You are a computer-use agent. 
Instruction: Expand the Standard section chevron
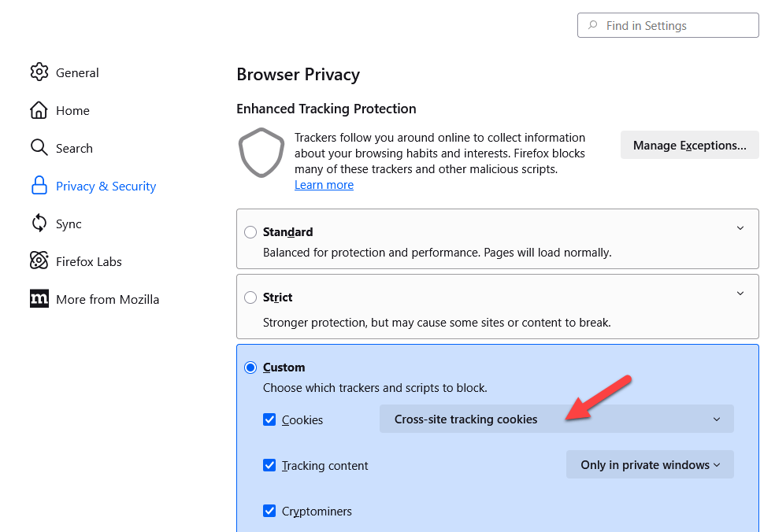740,228
